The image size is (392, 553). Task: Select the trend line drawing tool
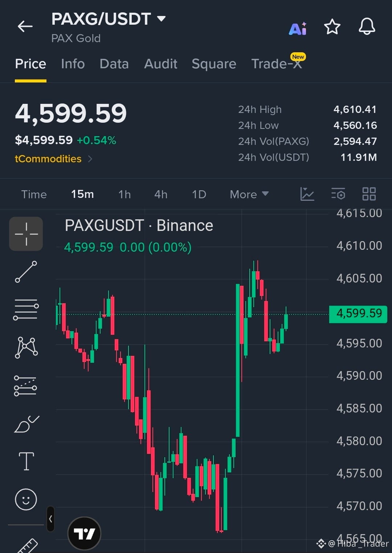coord(26,272)
